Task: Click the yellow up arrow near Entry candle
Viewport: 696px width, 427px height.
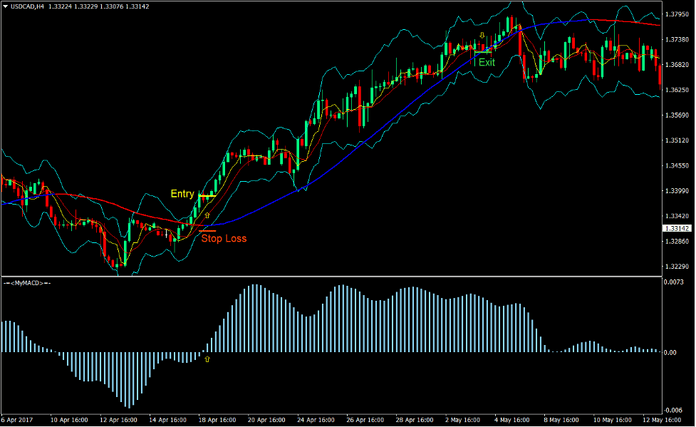Action: [x=207, y=215]
